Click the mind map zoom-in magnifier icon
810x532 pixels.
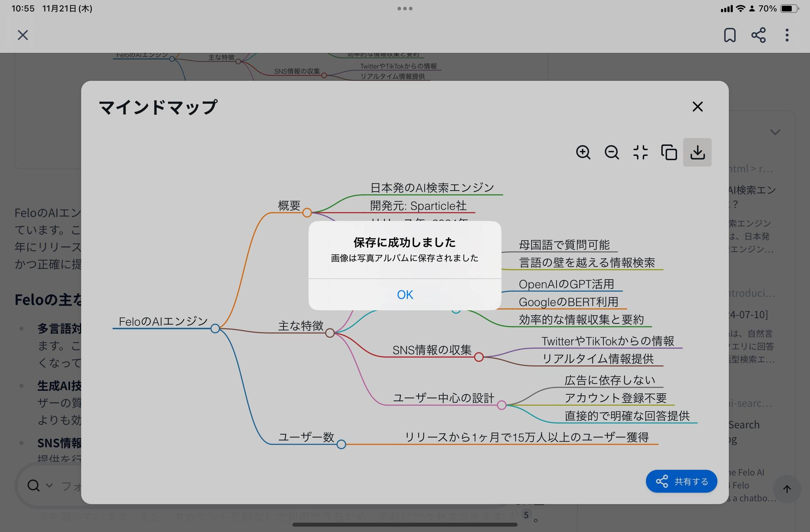(583, 152)
